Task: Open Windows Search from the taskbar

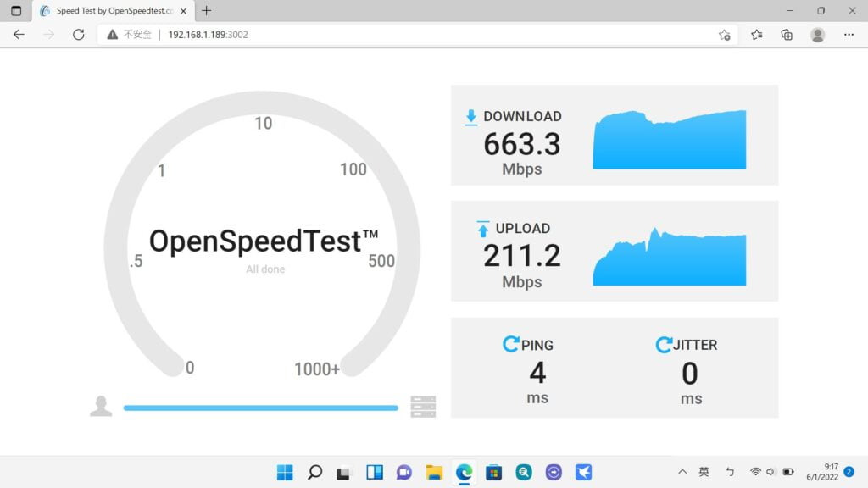Action: tap(315, 472)
